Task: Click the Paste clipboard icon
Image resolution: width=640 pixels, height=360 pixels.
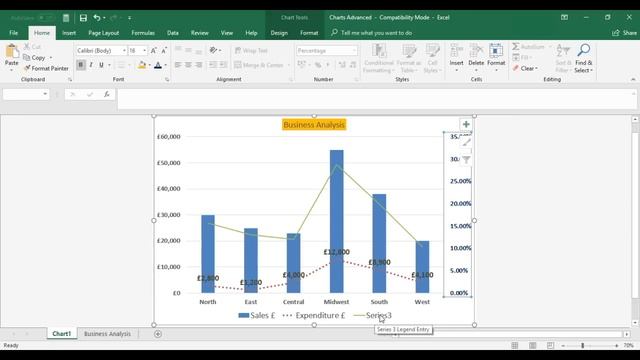Action: [12, 51]
